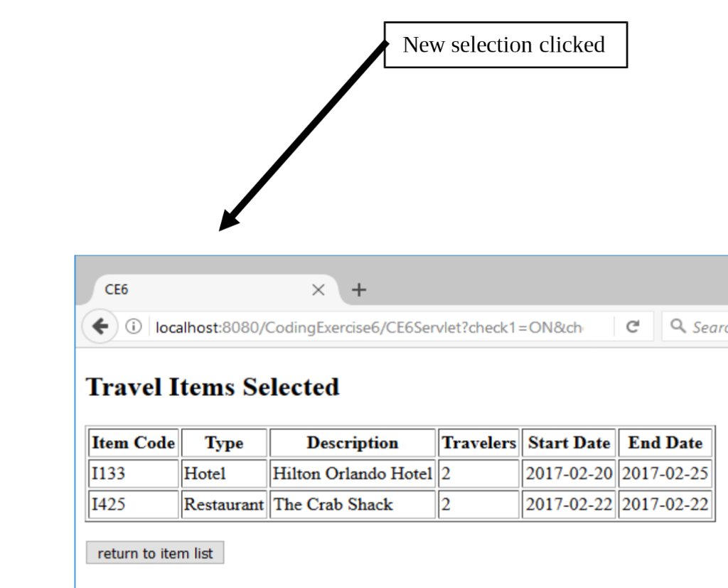Click the Start Date column header

click(569, 443)
